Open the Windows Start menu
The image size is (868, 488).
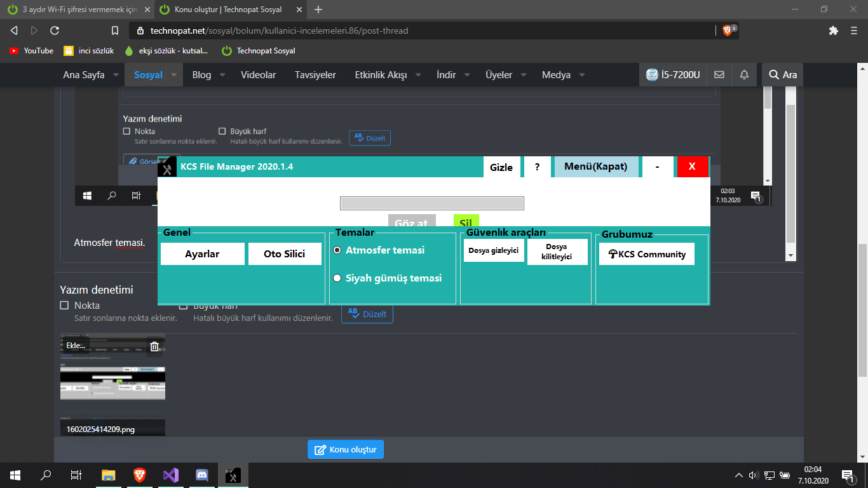coord(15,475)
